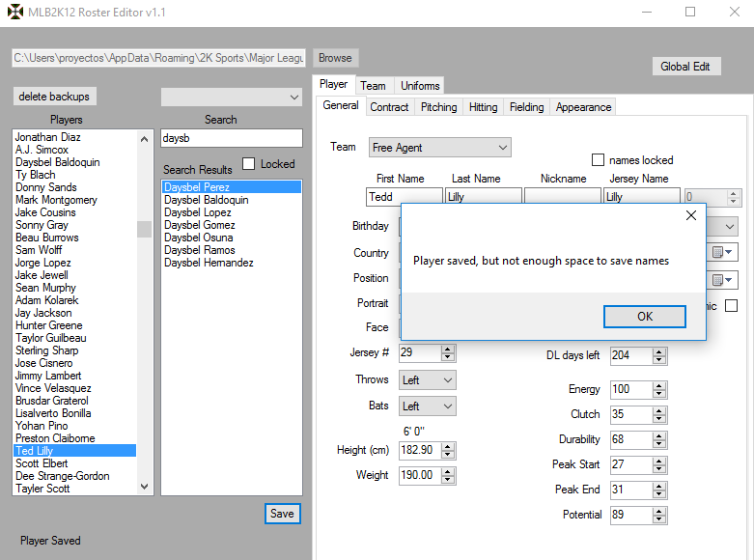Increase the Potential value
The height and width of the screenshot is (560, 754).
659,511
